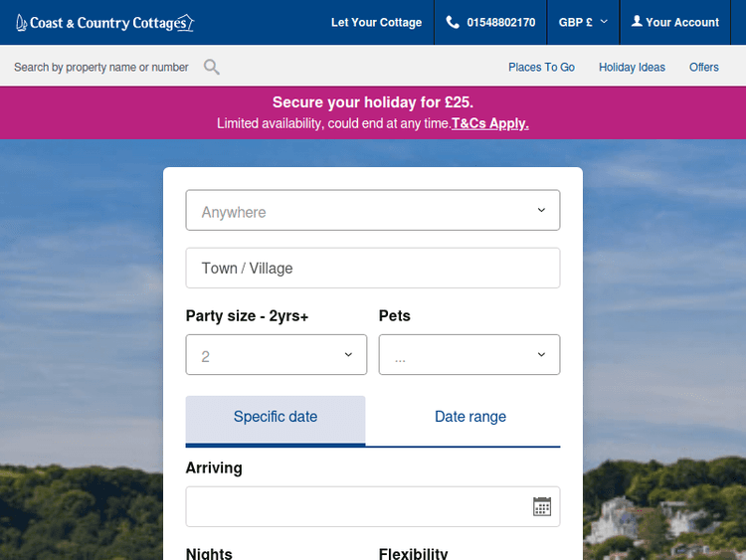The image size is (746, 560).
Task: Click the Coast & Country Cottages logo
Action: click(x=104, y=23)
